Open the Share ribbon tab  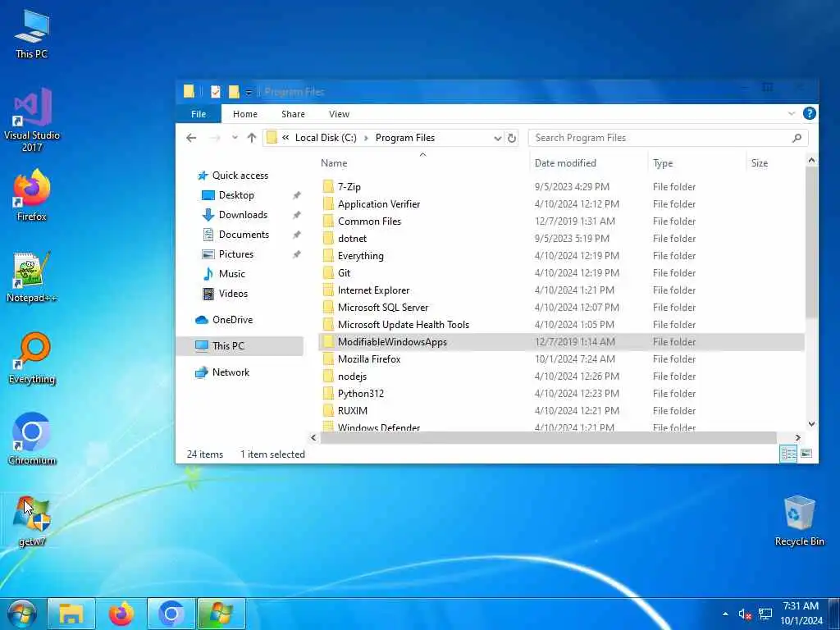coord(293,113)
